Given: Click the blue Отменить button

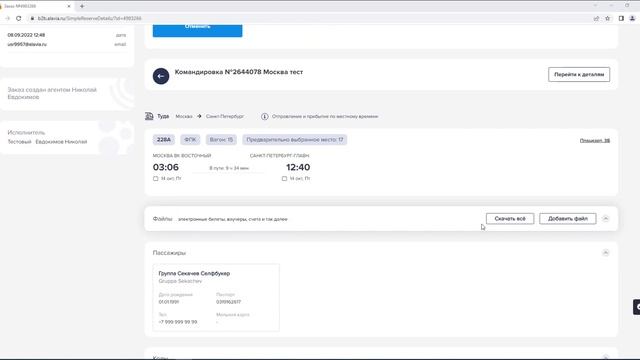Looking at the screenshot, I should pyautogui.click(x=197, y=30).
